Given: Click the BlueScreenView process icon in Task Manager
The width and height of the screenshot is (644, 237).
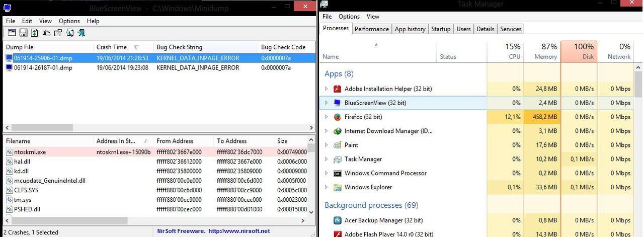Looking at the screenshot, I should click(337, 103).
